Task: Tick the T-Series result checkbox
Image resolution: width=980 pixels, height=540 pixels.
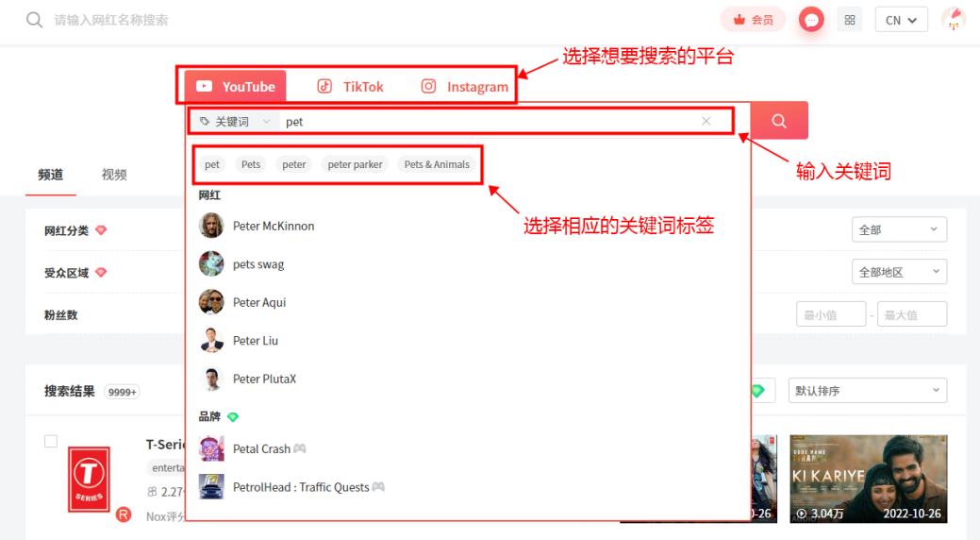Action: (51, 441)
